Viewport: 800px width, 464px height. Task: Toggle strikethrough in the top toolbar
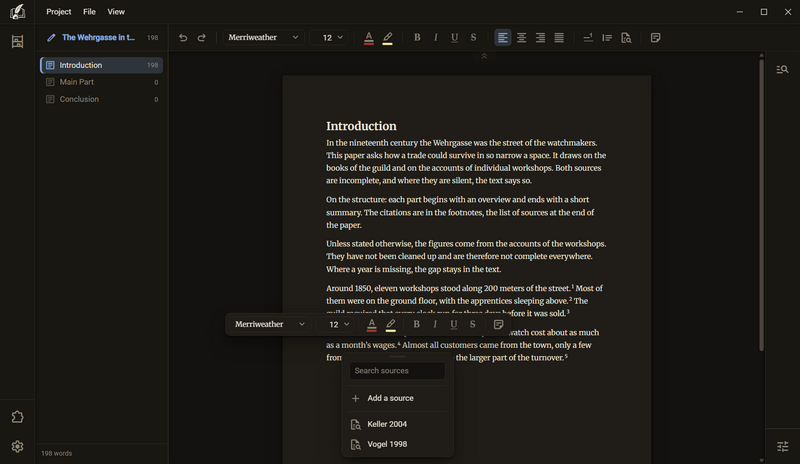[473, 38]
